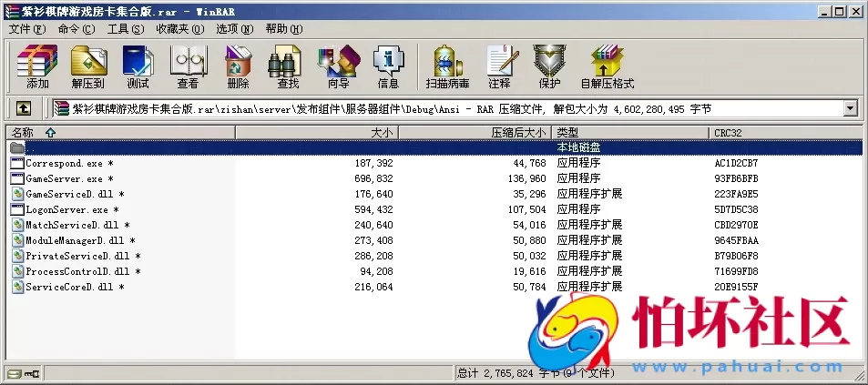Launch the 向导 (Wizard) icon

338,66
